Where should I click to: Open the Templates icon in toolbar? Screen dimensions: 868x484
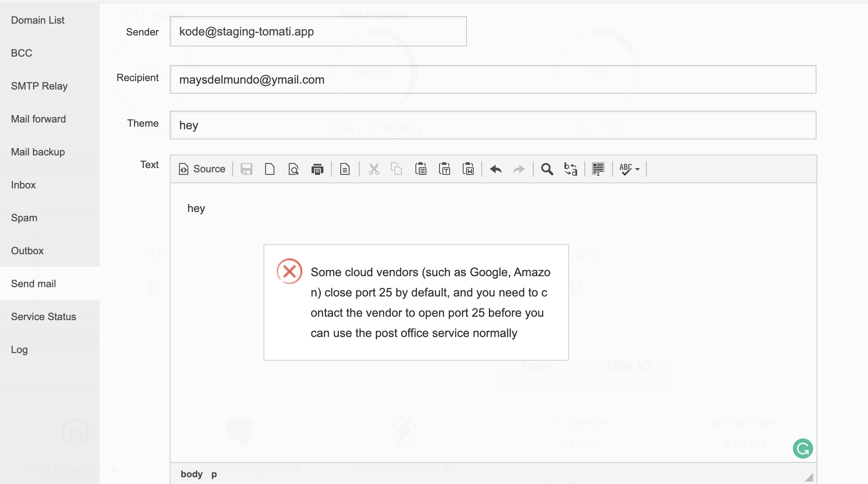point(345,169)
